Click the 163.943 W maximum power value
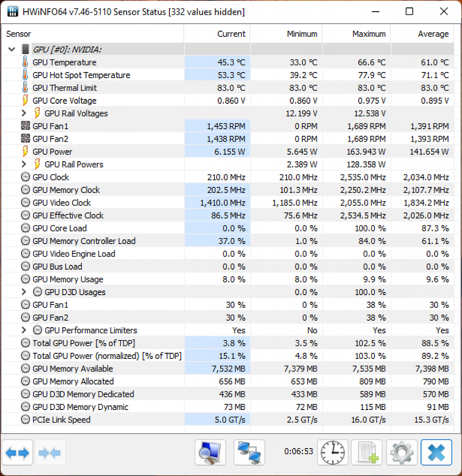Viewport: 462px width, 476px height. pos(366,152)
